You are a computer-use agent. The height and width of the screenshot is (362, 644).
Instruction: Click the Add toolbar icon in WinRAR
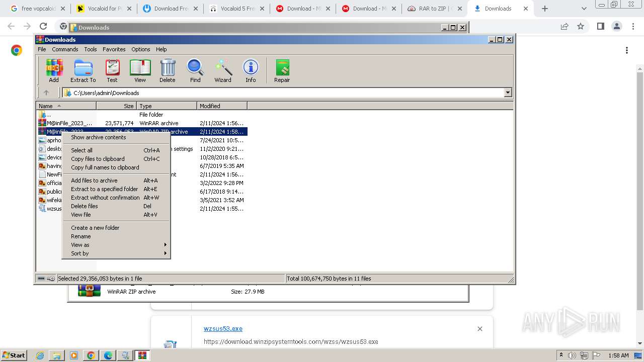[x=54, y=70]
